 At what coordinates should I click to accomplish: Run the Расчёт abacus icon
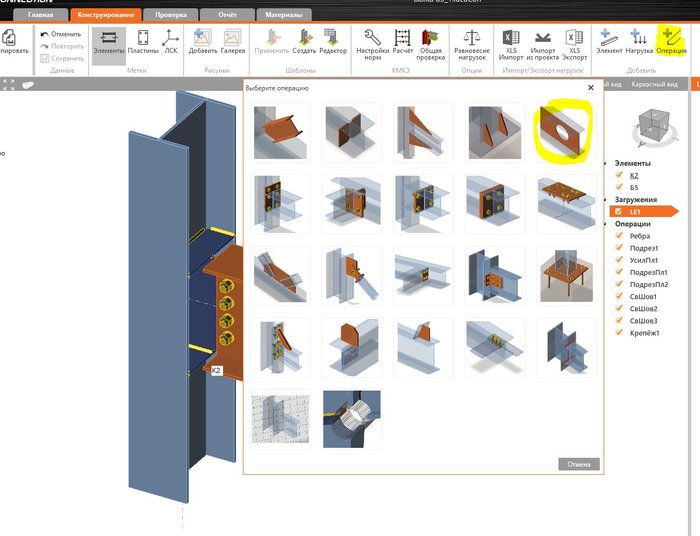402,42
